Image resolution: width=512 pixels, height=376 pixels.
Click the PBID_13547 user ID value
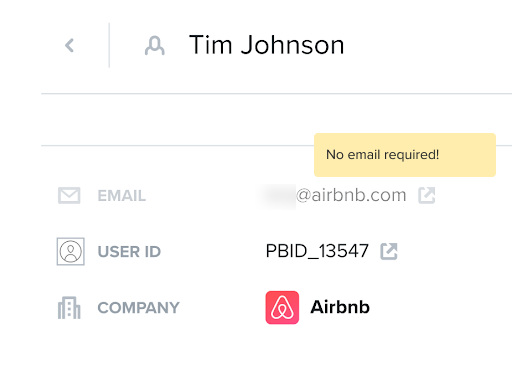(x=317, y=251)
